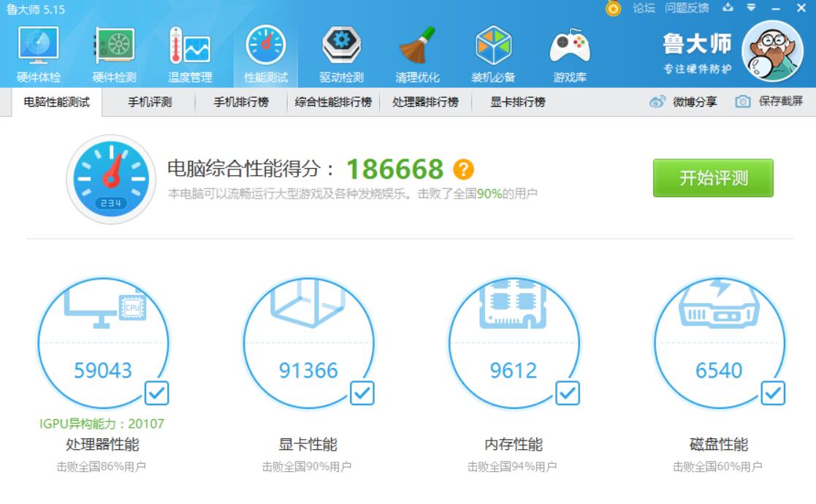Launch 清理优化 cleanup optimization

coord(418,51)
